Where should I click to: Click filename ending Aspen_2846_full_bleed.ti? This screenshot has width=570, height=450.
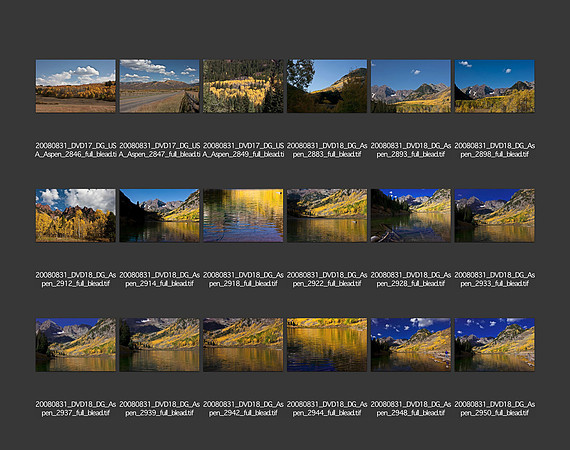click(x=76, y=150)
